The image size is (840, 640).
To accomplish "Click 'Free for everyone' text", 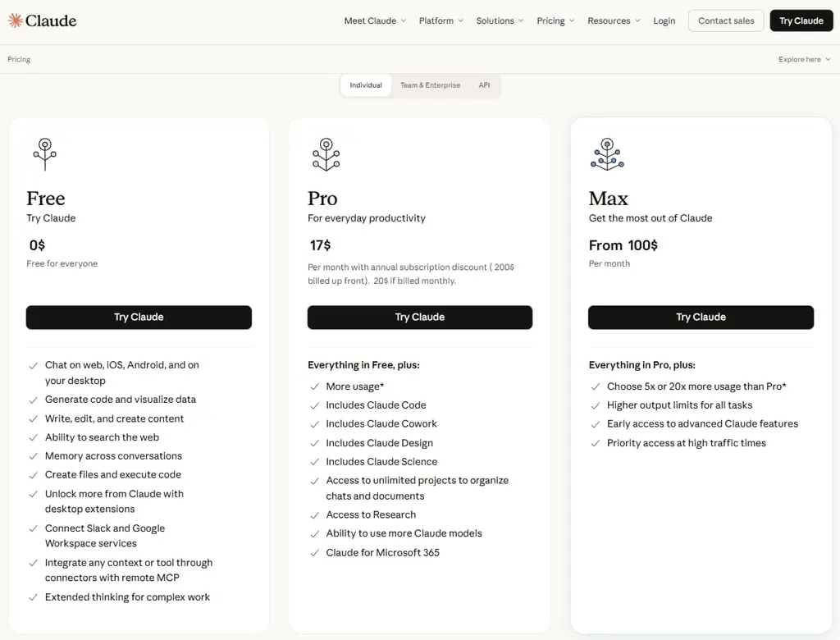I will point(62,263).
